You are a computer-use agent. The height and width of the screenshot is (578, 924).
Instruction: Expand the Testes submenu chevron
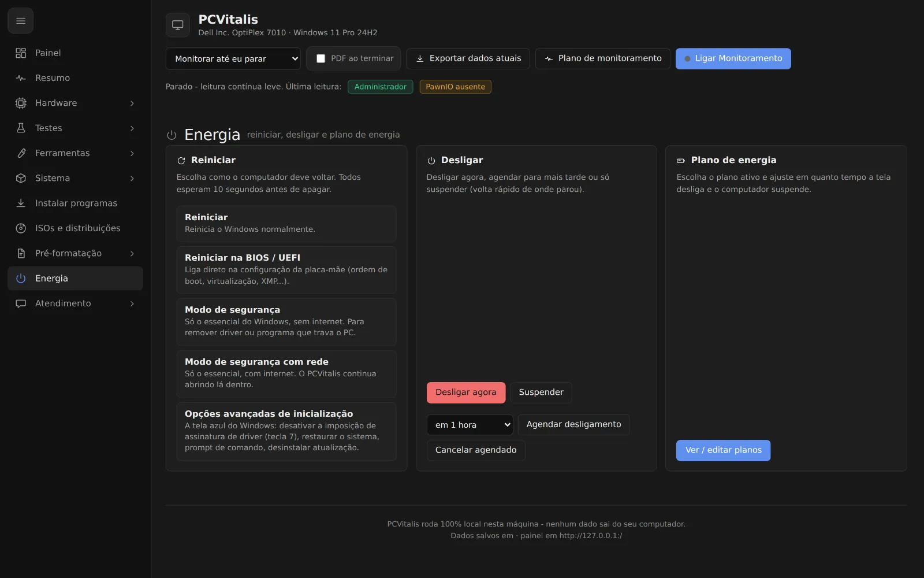coord(132,128)
